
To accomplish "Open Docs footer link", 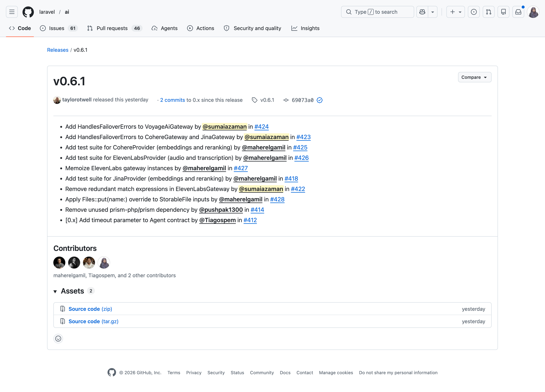I will tap(285, 373).
